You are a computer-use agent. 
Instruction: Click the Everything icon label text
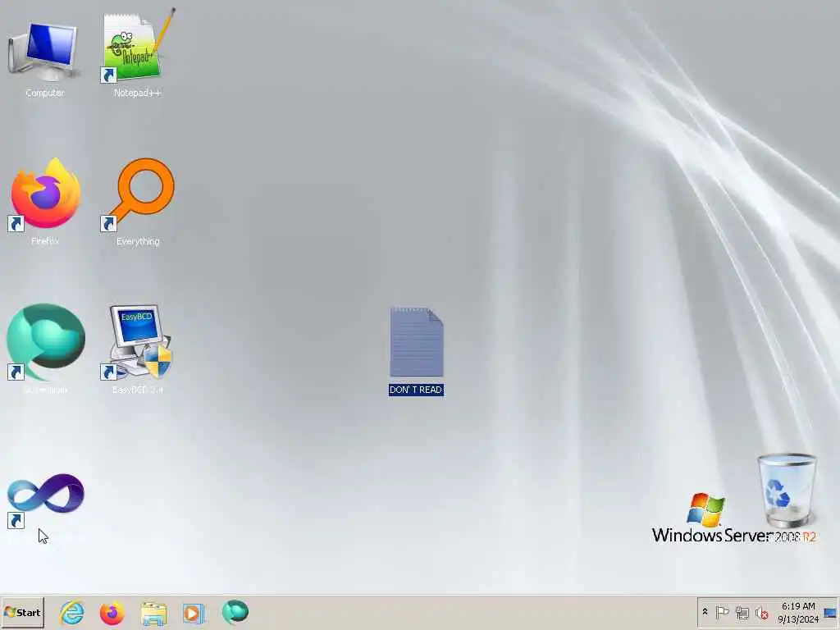point(138,242)
